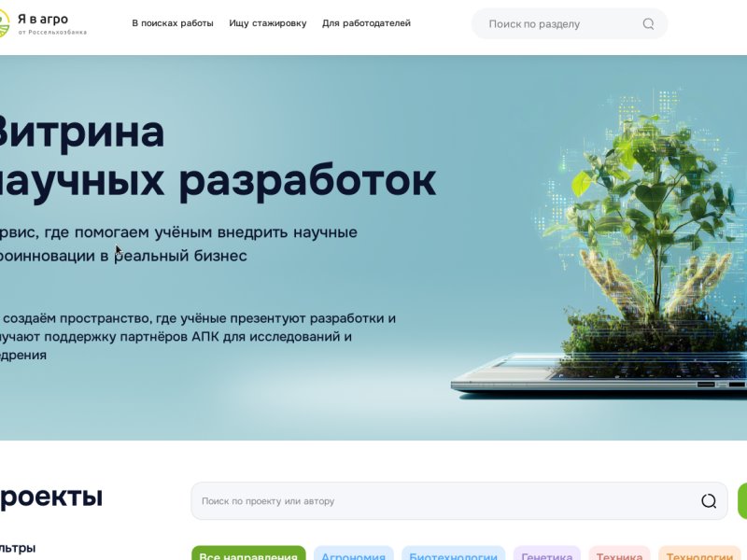Click the 'от Россельхозбанка' subtitle

(52, 33)
